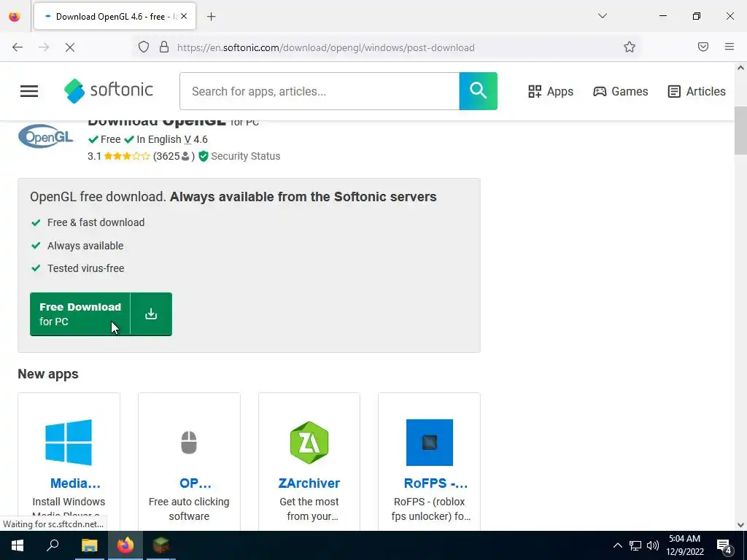Image resolution: width=747 pixels, height=560 pixels.
Task: Click the Save to Pocket icon
Action: click(x=703, y=47)
